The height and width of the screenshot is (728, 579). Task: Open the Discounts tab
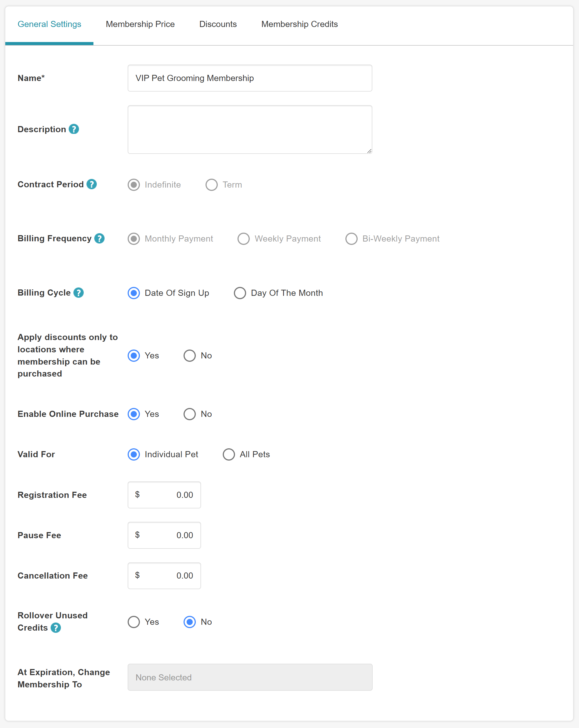218,24
